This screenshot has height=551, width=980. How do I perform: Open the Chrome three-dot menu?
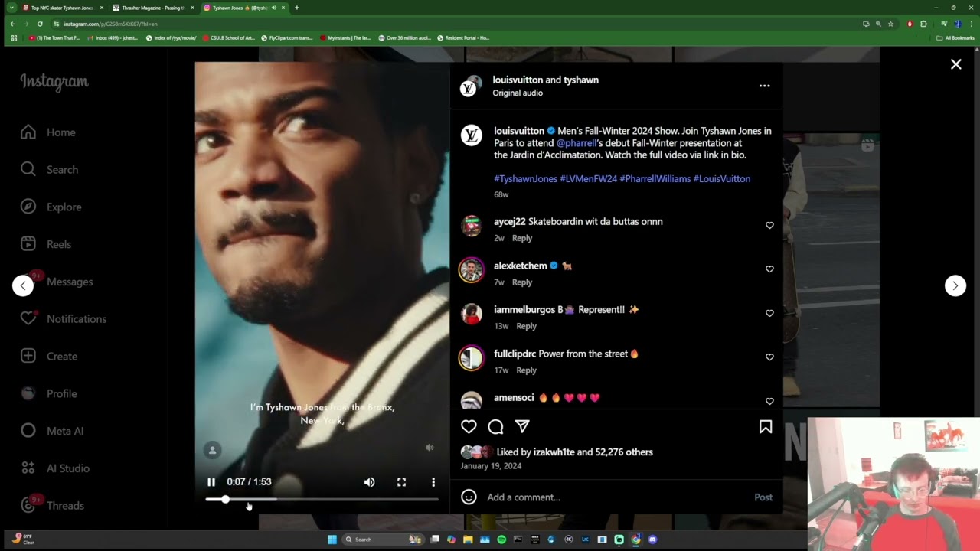(x=970, y=24)
